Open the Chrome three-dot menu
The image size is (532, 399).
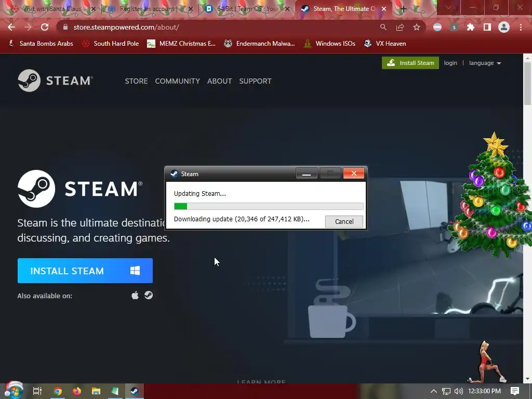(x=521, y=27)
